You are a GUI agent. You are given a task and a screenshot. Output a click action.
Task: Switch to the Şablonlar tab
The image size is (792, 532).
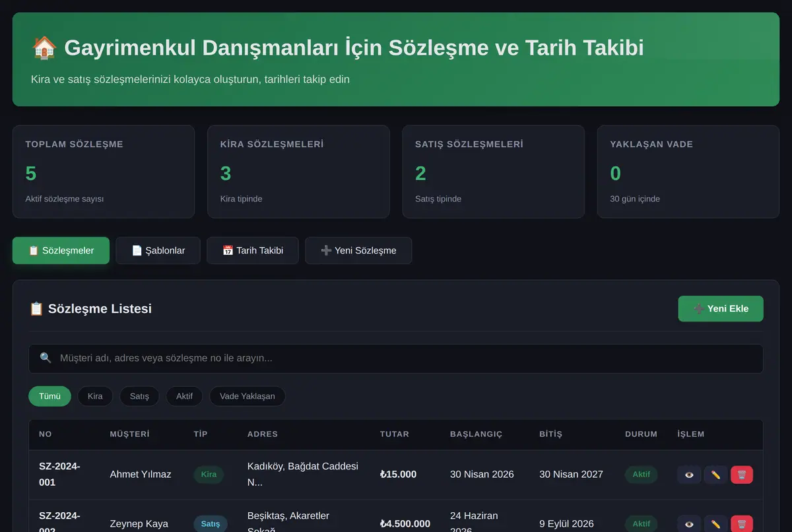tap(158, 251)
